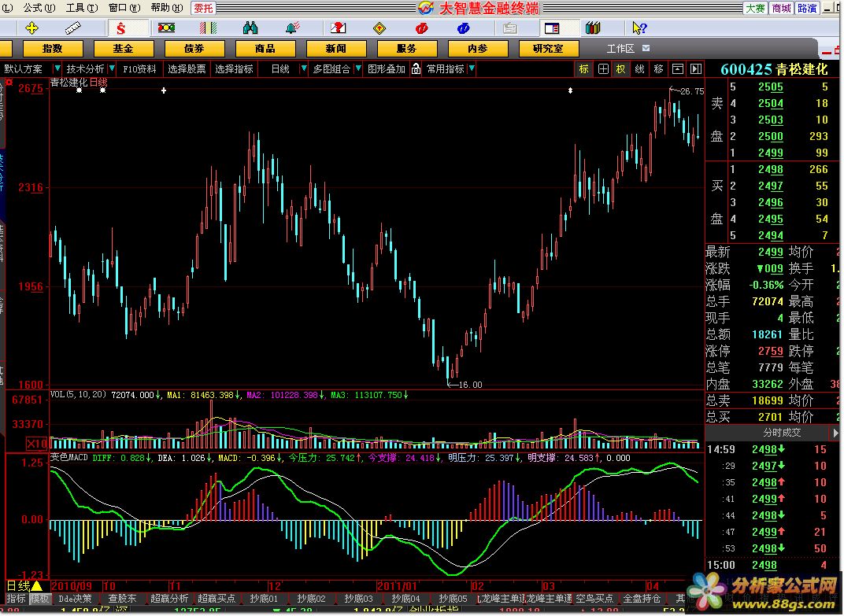The width and height of the screenshot is (844, 616).
Task: Click the skip-to-end arrow icon
Action: click(696, 69)
